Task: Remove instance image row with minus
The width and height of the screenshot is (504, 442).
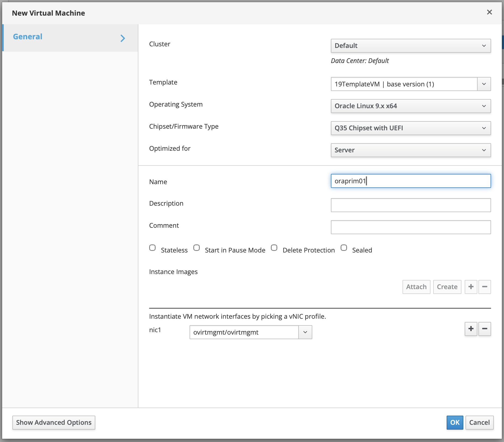Action: pos(485,287)
